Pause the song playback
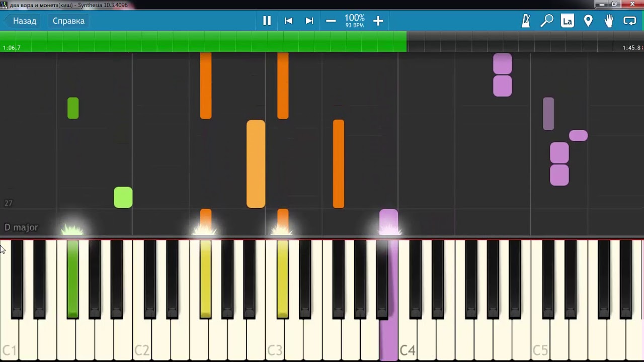 267,21
